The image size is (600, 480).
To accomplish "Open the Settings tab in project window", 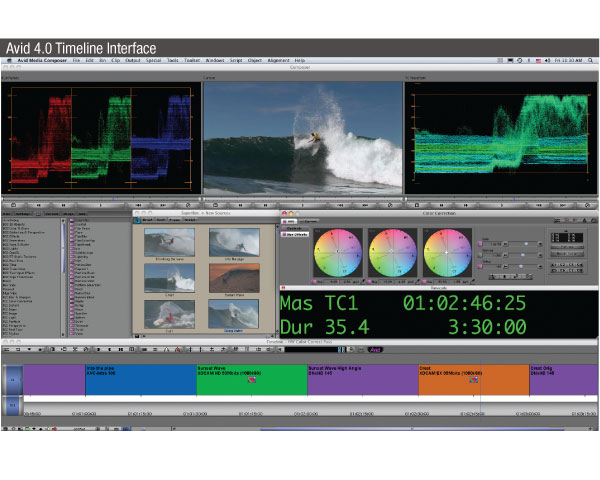I will coord(23,214).
